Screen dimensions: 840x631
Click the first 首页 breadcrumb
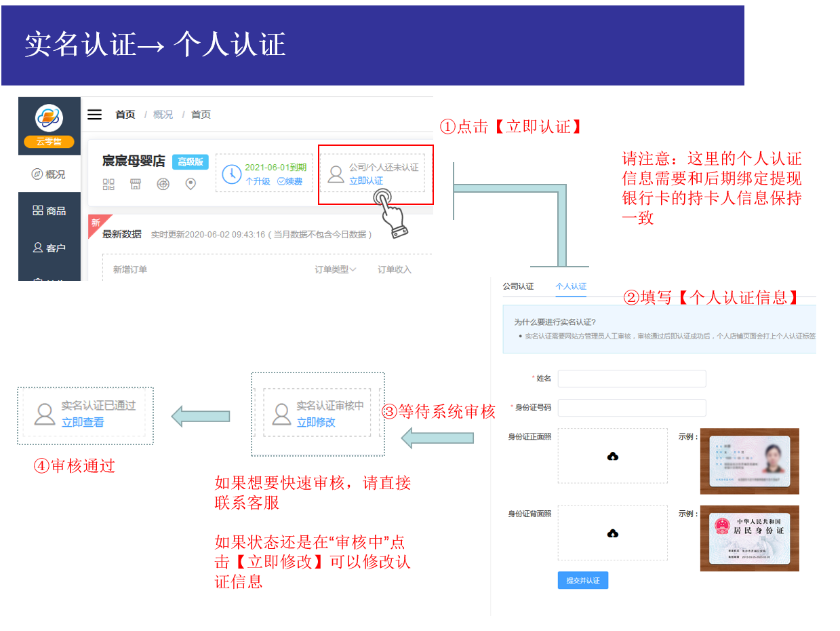click(x=125, y=115)
